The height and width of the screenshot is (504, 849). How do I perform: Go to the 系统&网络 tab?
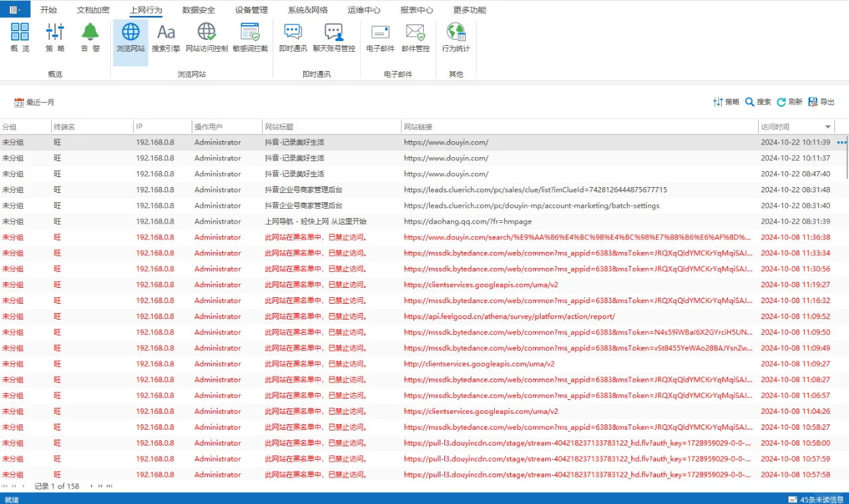308,10
